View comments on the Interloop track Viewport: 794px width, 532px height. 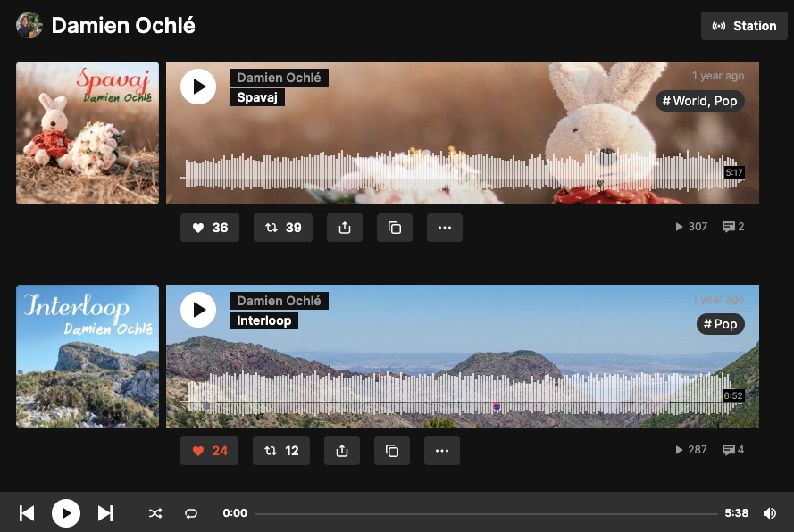732,450
